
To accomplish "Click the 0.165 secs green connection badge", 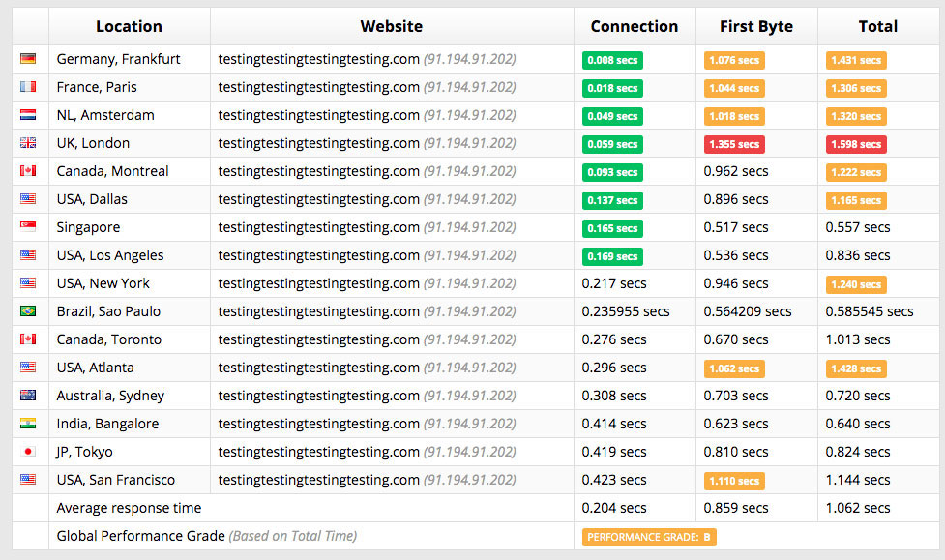I will pos(612,228).
